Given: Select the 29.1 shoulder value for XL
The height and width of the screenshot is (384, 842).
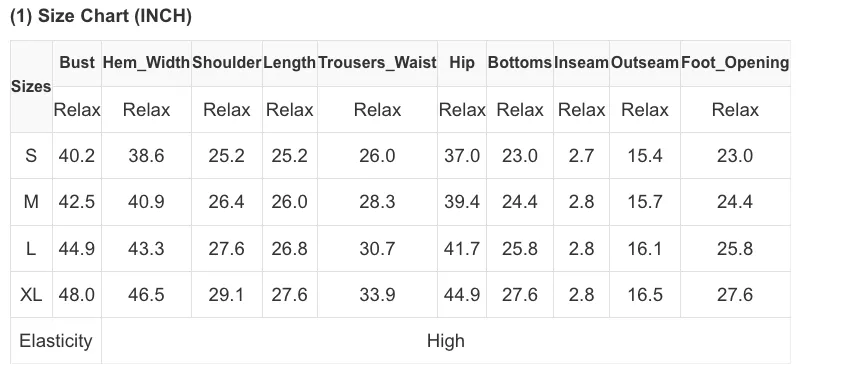Looking at the screenshot, I should click(227, 295).
